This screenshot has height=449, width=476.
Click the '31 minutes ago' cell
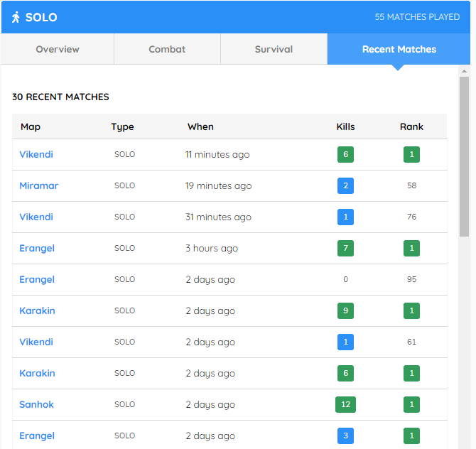(219, 217)
